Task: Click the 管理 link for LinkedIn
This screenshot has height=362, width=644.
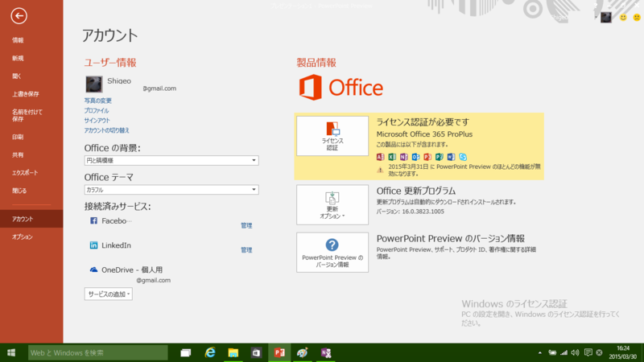Action: click(246, 249)
